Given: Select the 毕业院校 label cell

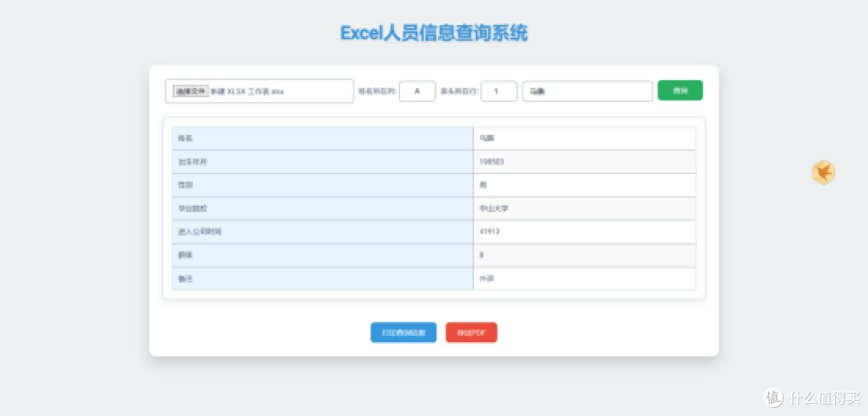Looking at the screenshot, I should point(323,209).
